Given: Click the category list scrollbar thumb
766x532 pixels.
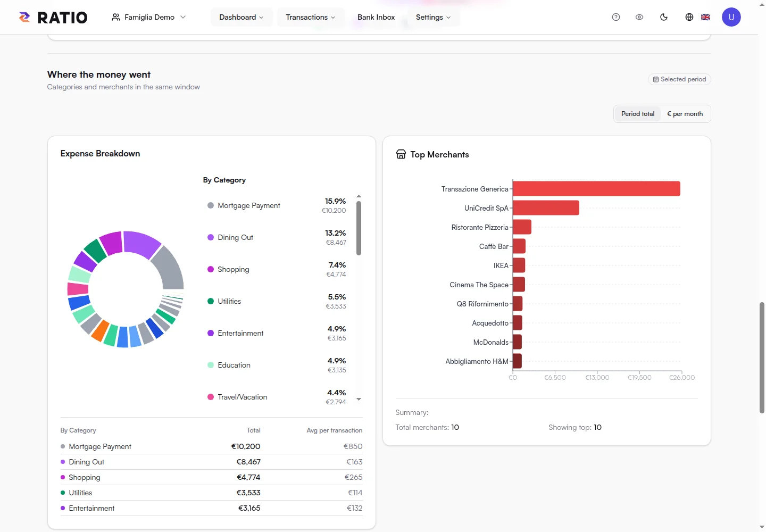Looking at the screenshot, I should point(359,228).
